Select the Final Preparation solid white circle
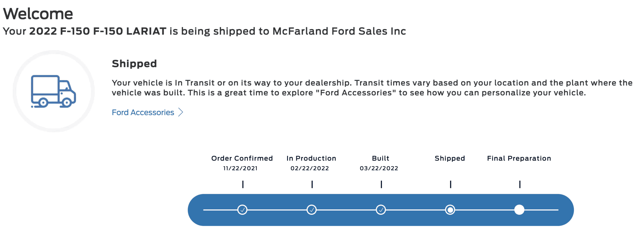644x251 pixels. tap(519, 210)
